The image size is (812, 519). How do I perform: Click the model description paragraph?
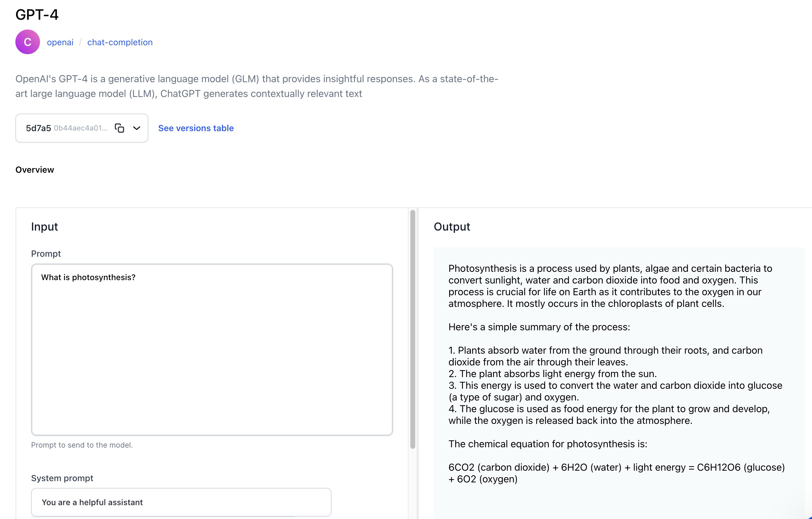tap(256, 86)
